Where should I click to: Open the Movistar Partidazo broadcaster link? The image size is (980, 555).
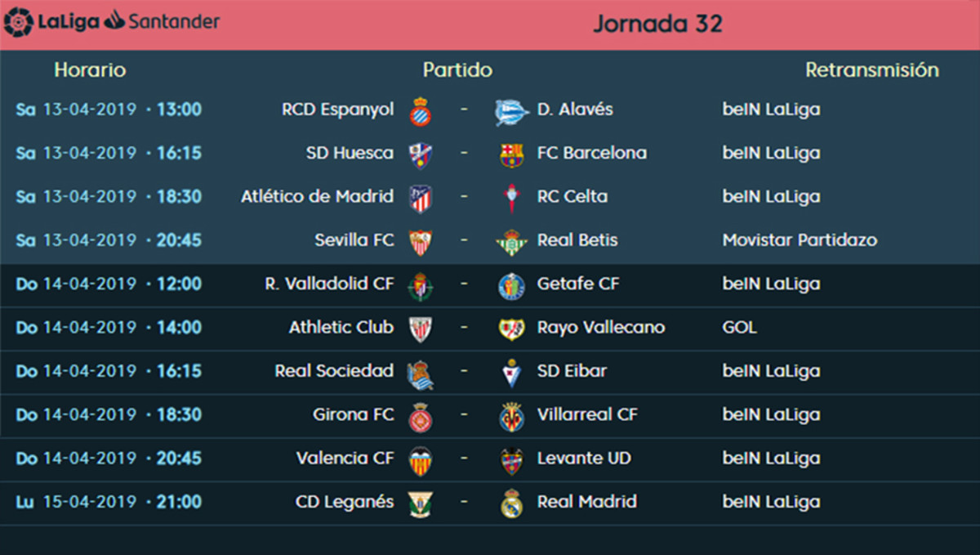[x=800, y=240]
